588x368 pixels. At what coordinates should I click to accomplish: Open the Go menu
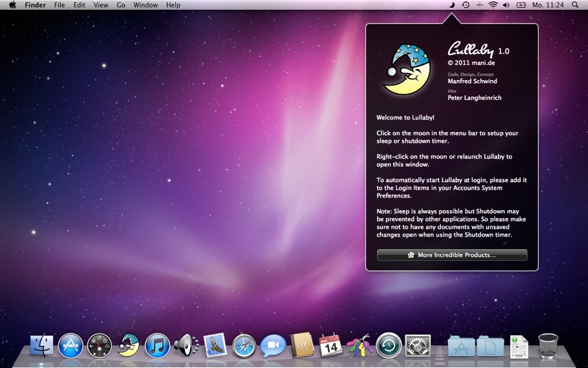point(121,5)
